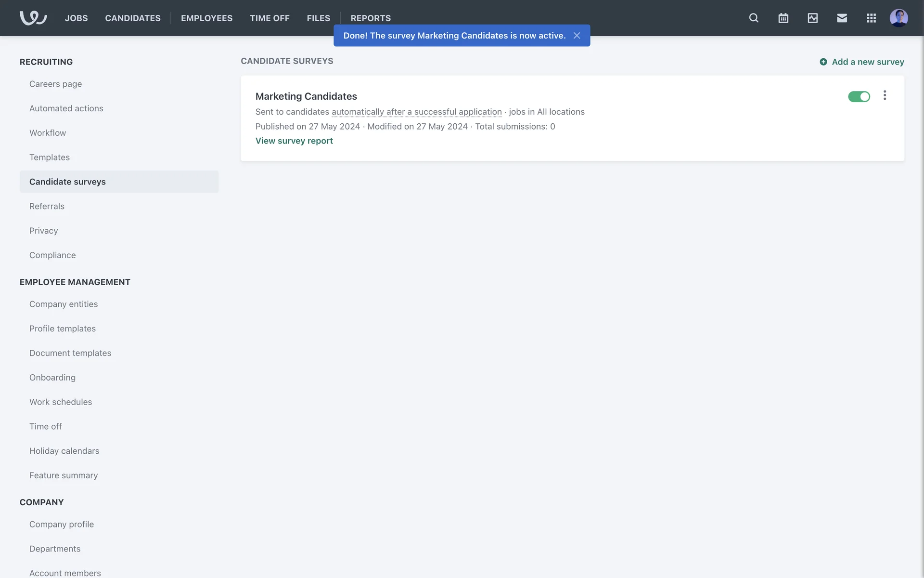
Task: Toggle off the Marketing Candidates survey
Action: pyautogui.click(x=859, y=97)
